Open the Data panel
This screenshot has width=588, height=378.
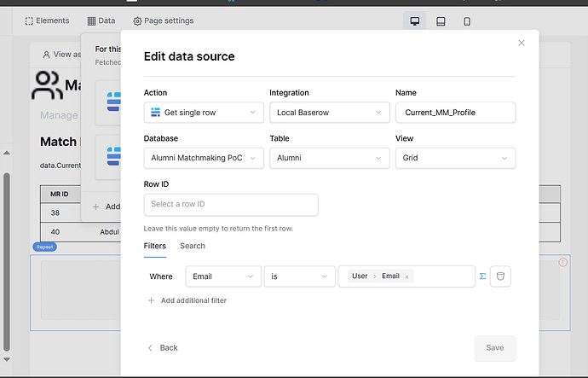(x=101, y=21)
